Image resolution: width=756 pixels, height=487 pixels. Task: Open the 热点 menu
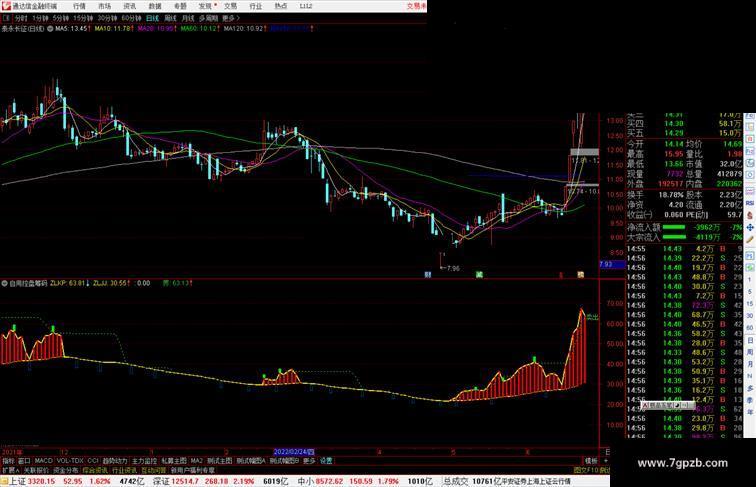tap(281, 6)
